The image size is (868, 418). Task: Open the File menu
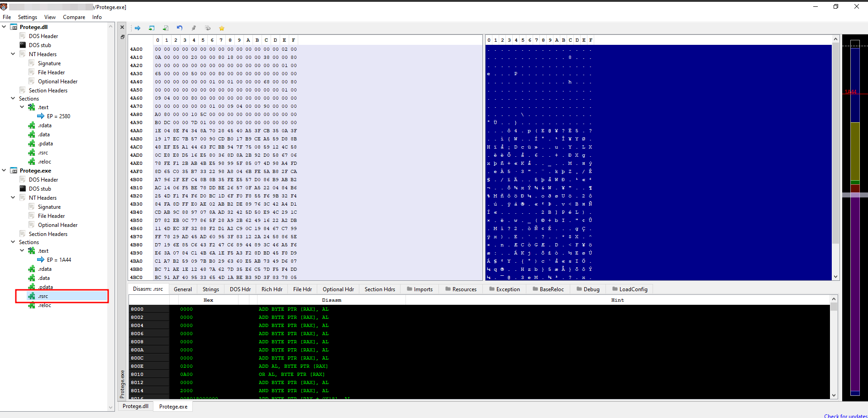[7, 17]
